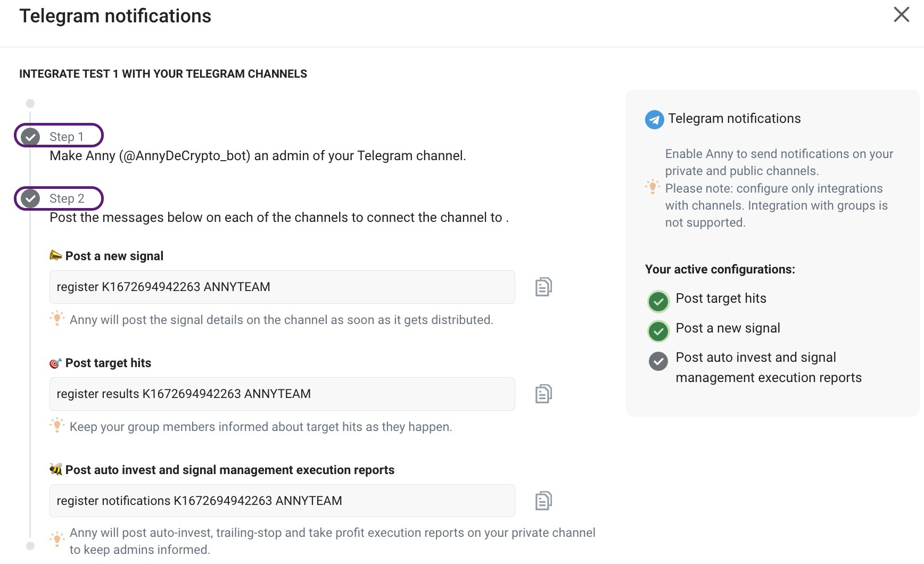924x564 pixels.
Task: Click the megaphone icon next to Post a new signal
Action: (55, 255)
